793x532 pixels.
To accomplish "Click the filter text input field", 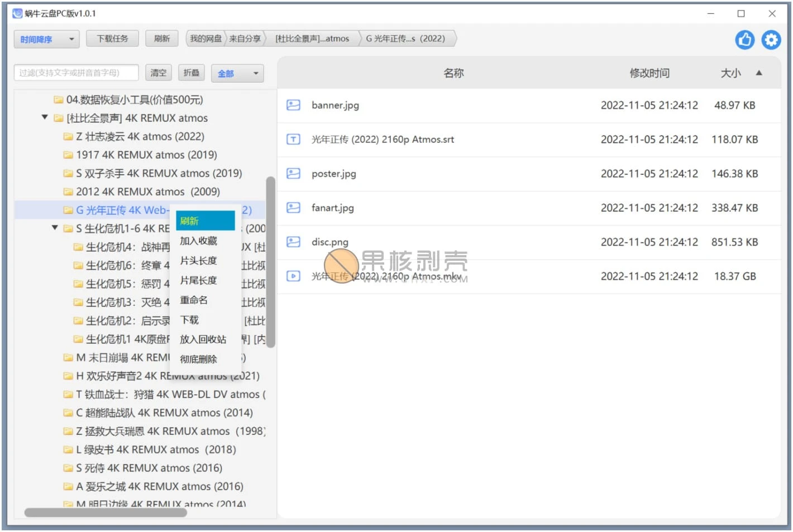I will pyautogui.click(x=76, y=73).
